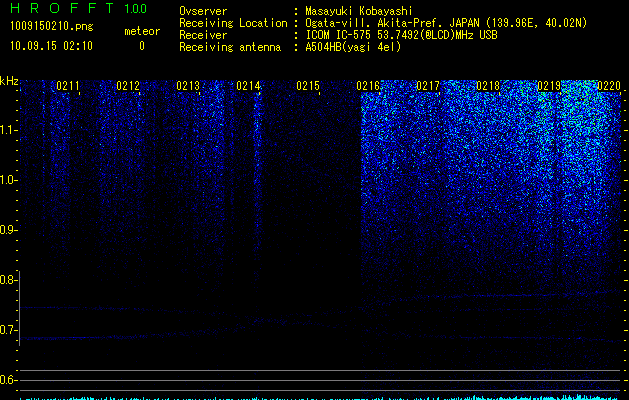Click the Ogata-vill. Akita-Pref. JAPAN location text
The image size is (629, 400).
tap(446, 23)
